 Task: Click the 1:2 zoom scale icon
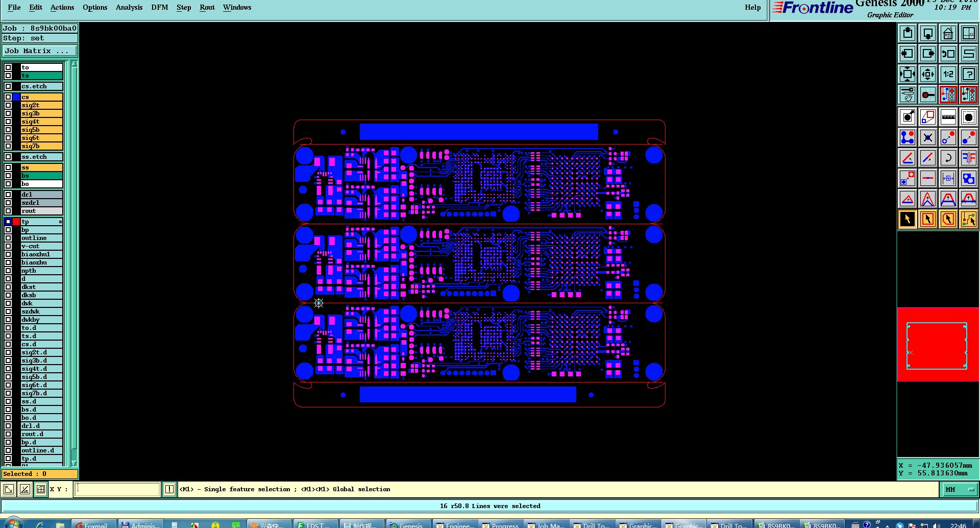948,74
